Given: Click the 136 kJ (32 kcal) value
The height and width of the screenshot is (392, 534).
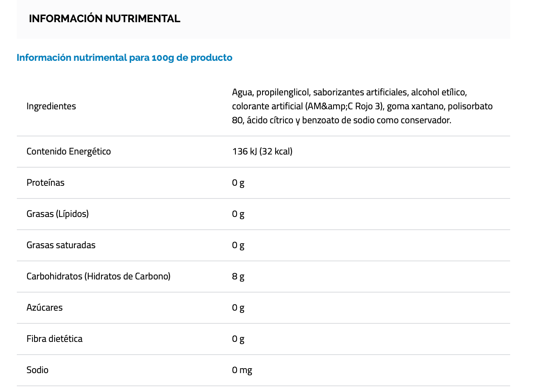Looking at the screenshot, I should [x=262, y=151].
